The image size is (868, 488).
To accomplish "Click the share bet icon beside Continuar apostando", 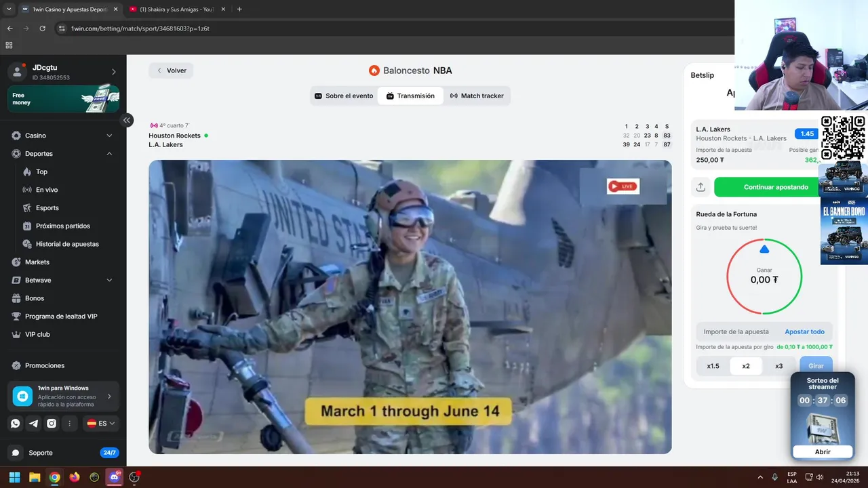I will [x=701, y=187].
